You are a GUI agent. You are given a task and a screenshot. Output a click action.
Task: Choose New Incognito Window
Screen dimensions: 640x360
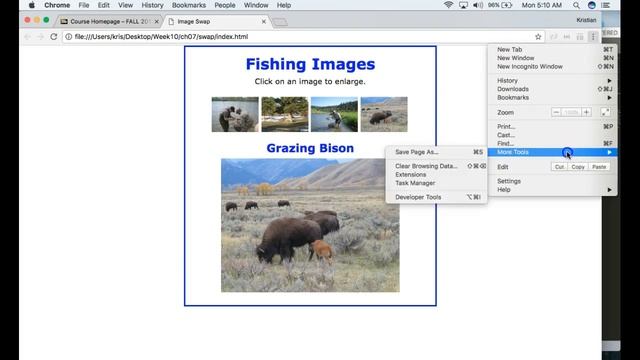553,67
